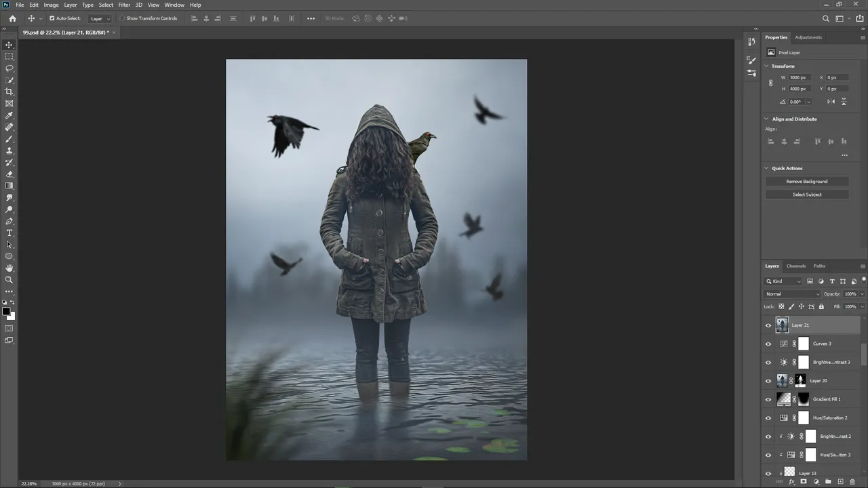This screenshot has width=868, height=488.
Task: Select the Zoom tool
Action: pos(9,279)
